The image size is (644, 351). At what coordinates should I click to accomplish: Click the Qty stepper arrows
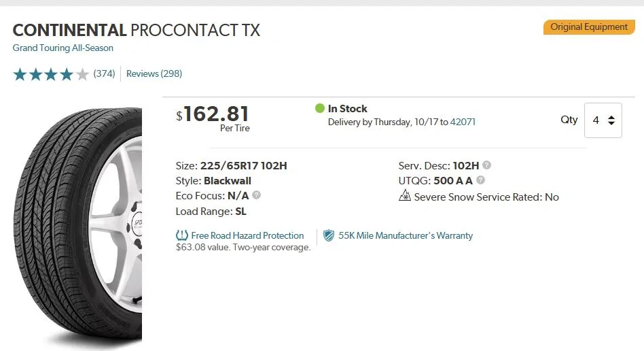coord(611,120)
